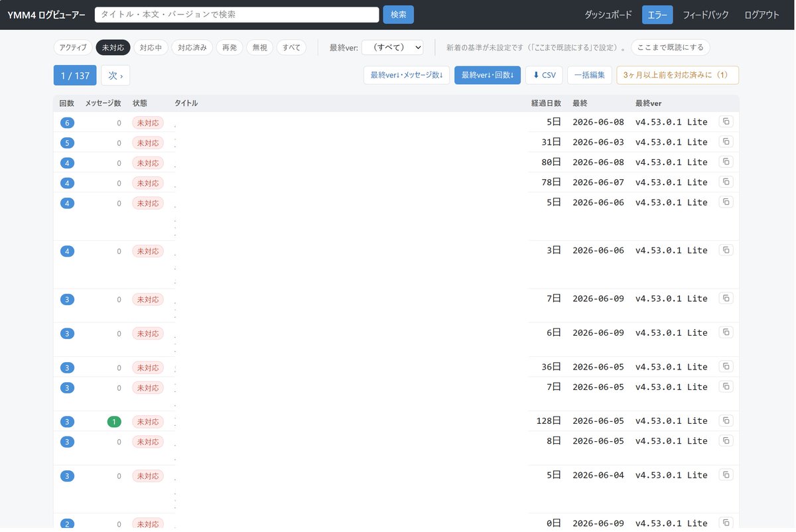The image size is (796, 532).
Task: Click the 状態 column header
Action: pos(140,103)
